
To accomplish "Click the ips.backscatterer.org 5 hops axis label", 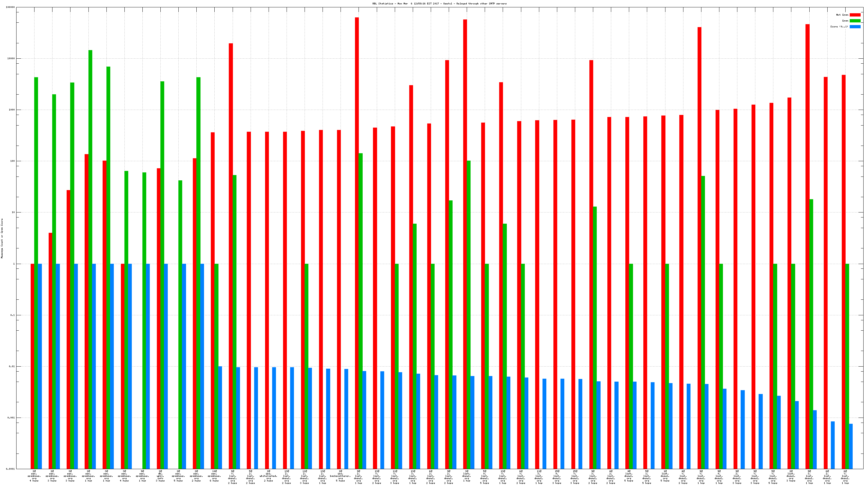I will [340, 476].
